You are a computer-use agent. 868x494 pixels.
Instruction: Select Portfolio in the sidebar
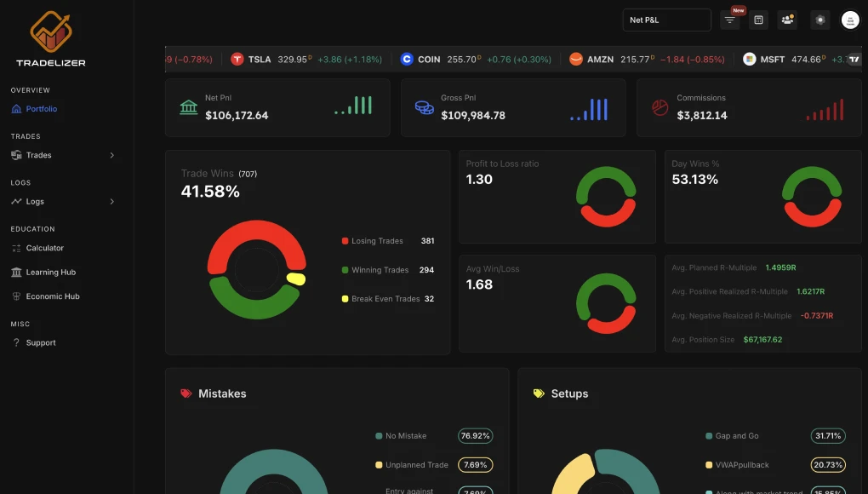point(41,109)
